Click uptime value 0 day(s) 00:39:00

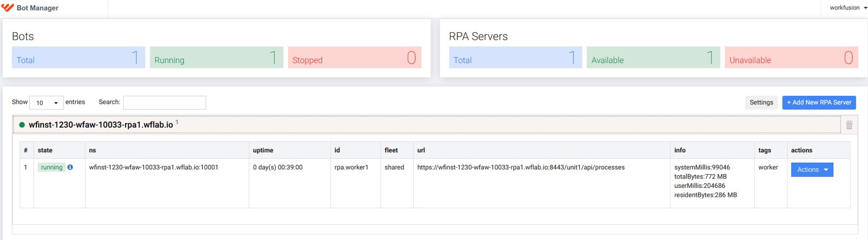(278, 167)
